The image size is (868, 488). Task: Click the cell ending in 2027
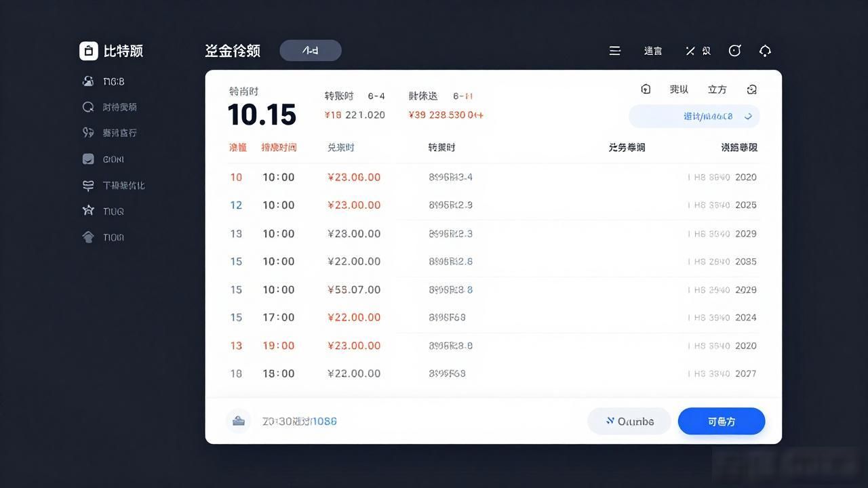coord(722,373)
